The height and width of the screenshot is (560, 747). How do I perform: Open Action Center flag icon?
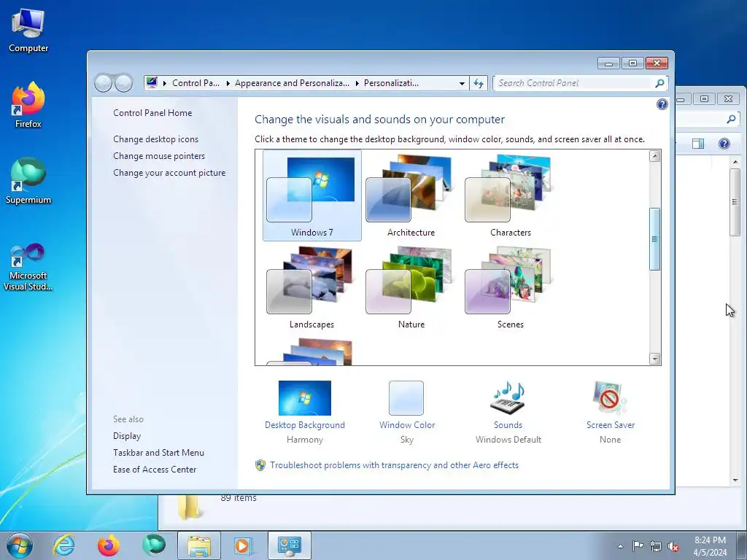point(638,545)
